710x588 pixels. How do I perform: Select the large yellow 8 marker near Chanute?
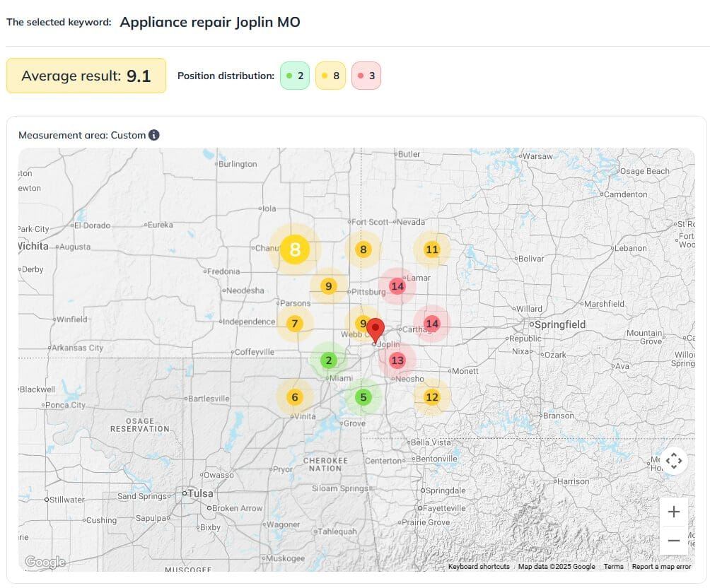295,249
